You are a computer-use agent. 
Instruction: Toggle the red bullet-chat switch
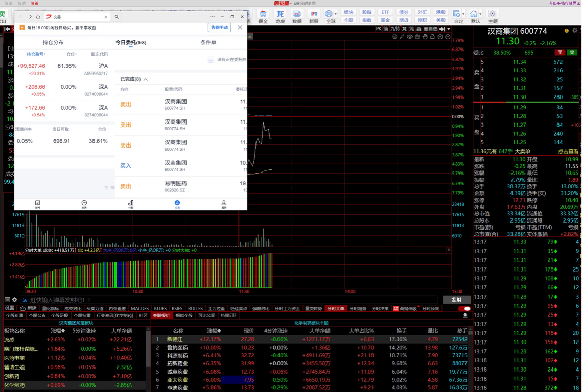[464, 309]
